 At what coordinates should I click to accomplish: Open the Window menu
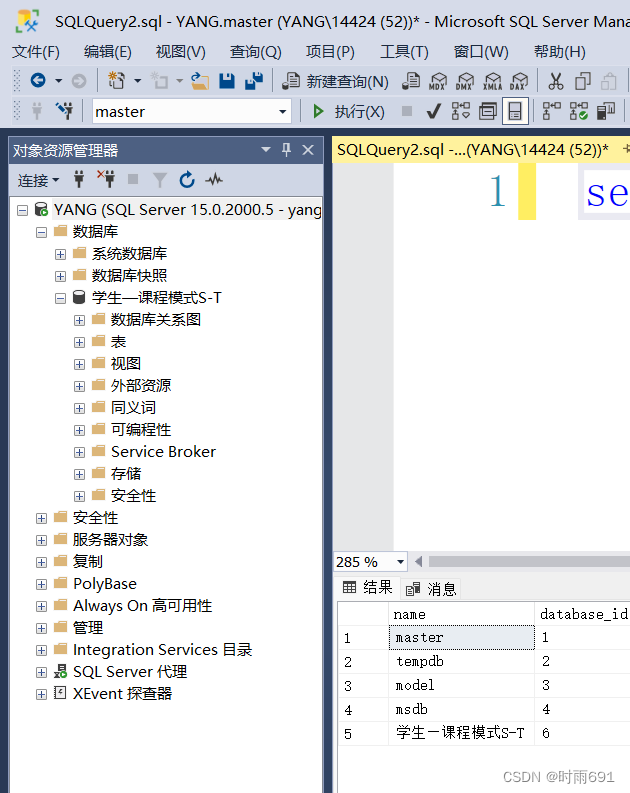coord(481,52)
